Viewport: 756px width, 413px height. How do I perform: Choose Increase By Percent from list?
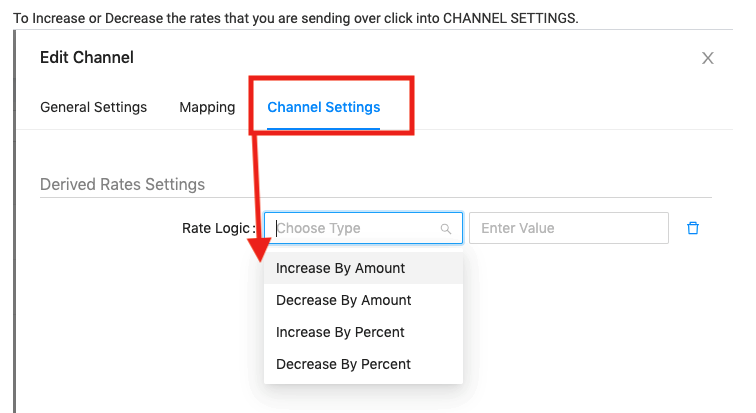click(x=364, y=332)
